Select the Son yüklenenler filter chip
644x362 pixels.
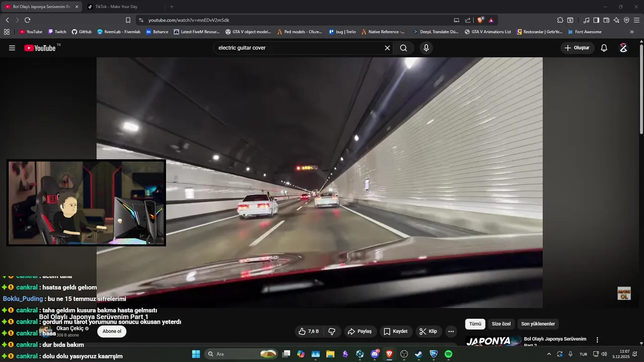(x=538, y=324)
